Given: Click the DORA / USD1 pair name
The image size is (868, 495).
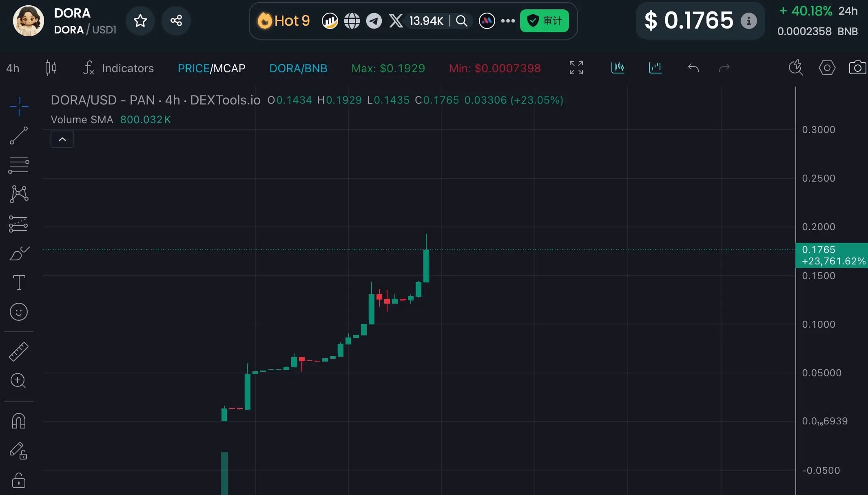Looking at the screenshot, I should [x=85, y=30].
